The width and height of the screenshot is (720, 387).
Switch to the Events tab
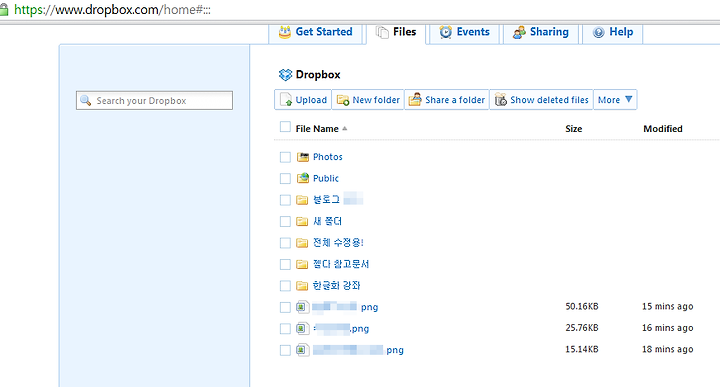pyautogui.click(x=465, y=33)
